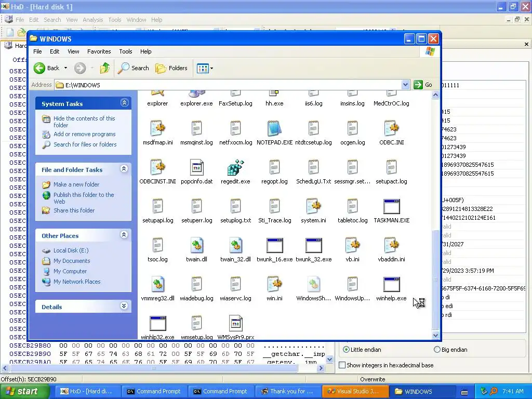Switch to Thank you for taskbar button

click(x=287, y=391)
